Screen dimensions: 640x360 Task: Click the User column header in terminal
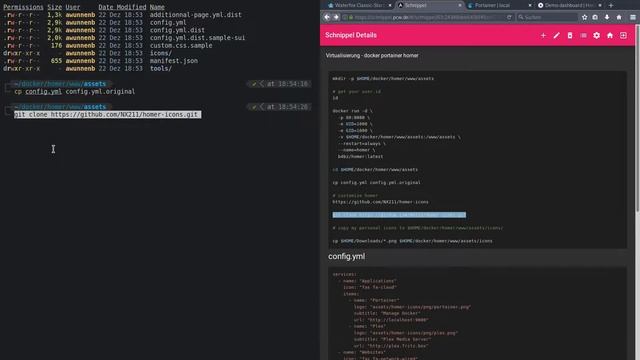pos(73,7)
